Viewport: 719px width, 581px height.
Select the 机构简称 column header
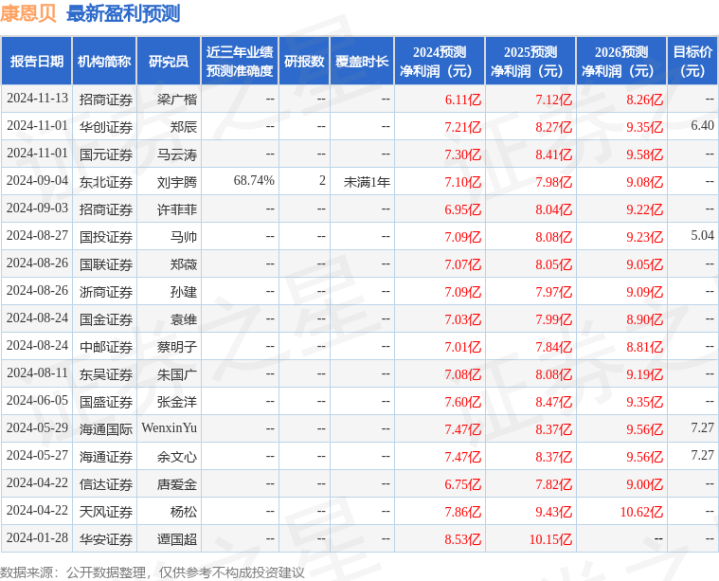(x=104, y=61)
